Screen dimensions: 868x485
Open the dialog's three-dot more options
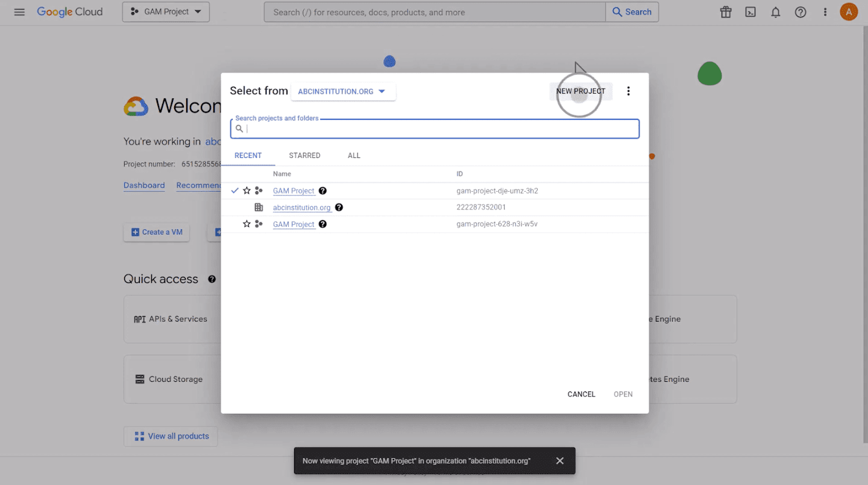(x=628, y=91)
